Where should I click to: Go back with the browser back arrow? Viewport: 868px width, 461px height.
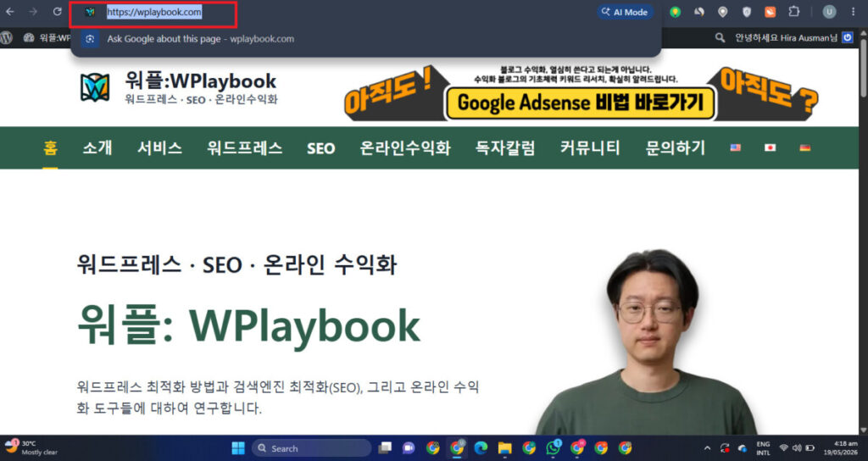(10, 12)
